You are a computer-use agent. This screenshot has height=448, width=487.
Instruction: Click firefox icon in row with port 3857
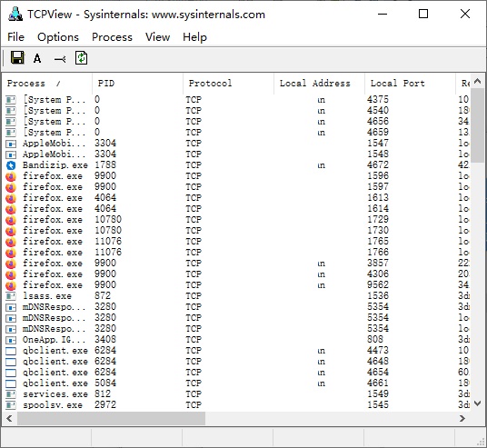point(11,264)
